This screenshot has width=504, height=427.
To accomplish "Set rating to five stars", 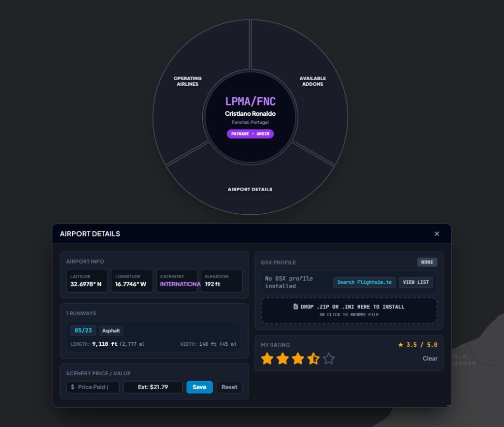I will [x=329, y=359].
